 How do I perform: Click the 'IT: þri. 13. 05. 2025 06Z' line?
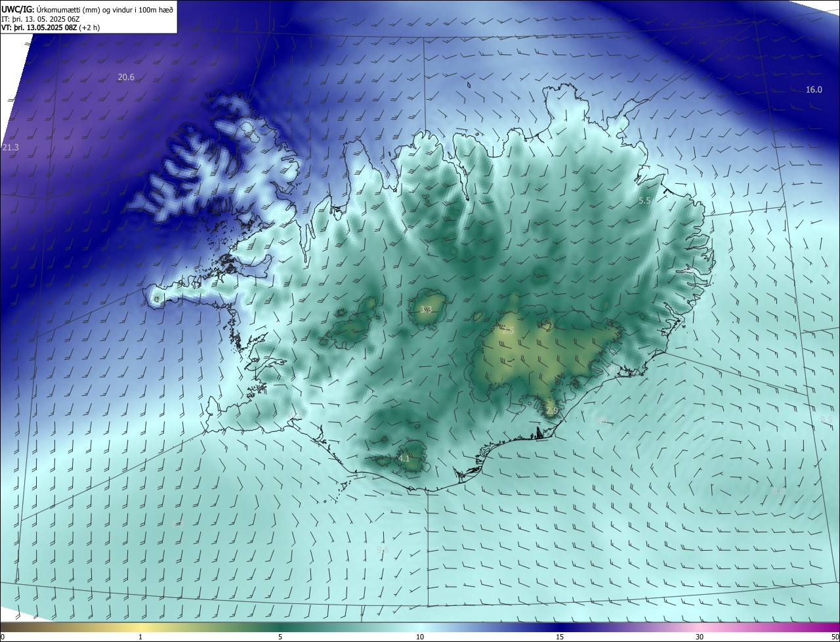coord(39,18)
